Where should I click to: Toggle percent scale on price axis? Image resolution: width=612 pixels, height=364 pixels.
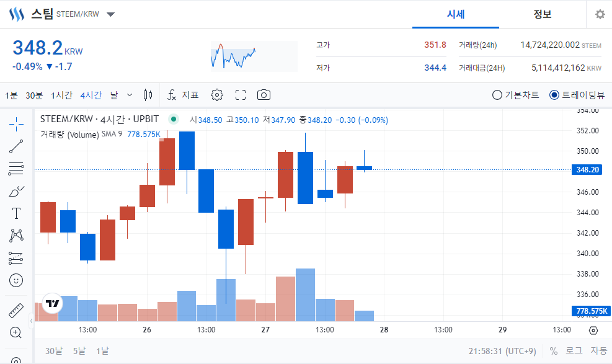554,351
